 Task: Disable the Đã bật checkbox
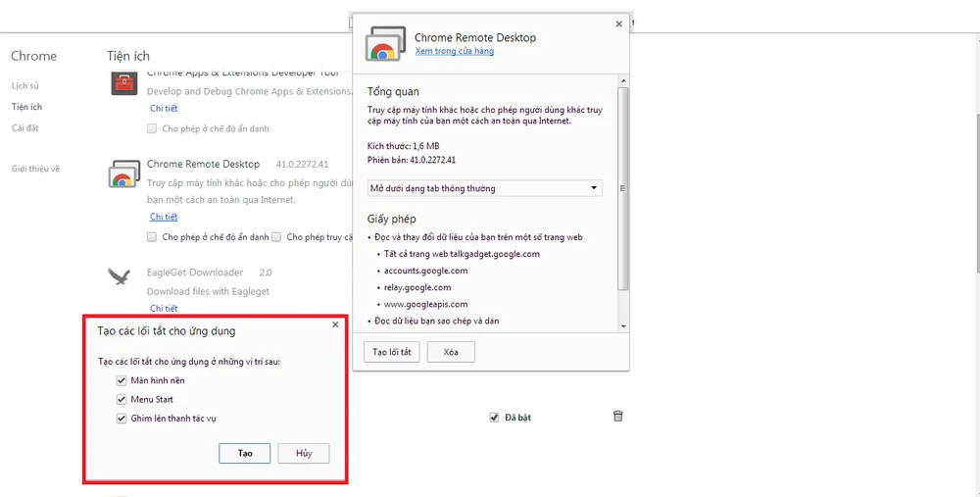494,418
